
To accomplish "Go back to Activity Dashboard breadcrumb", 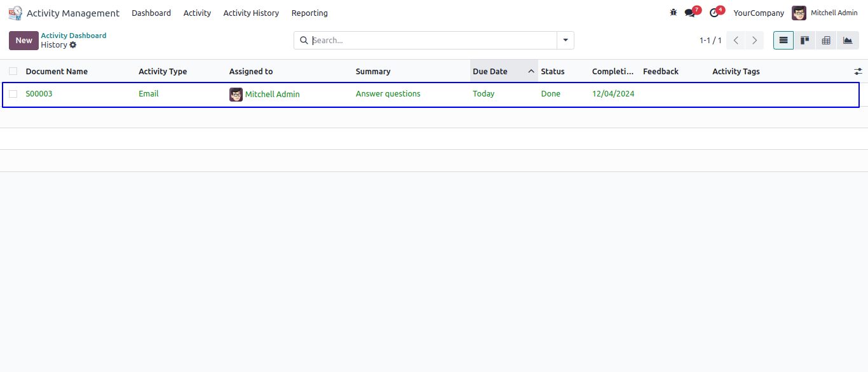I will [x=74, y=36].
